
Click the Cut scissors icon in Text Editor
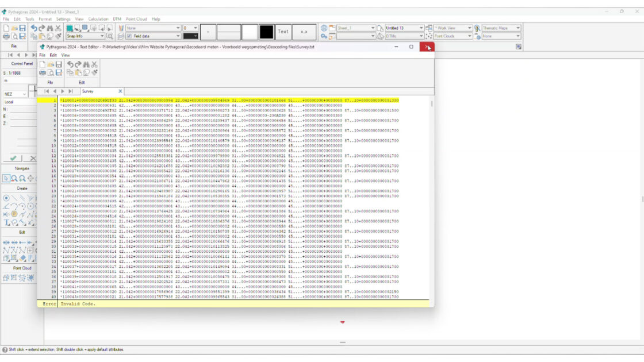click(94, 64)
